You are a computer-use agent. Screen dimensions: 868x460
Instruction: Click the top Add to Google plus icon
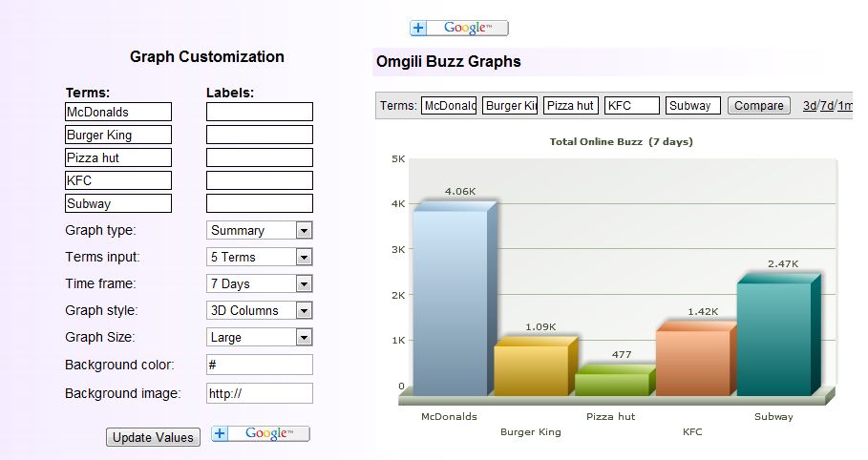[x=418, y=28]
